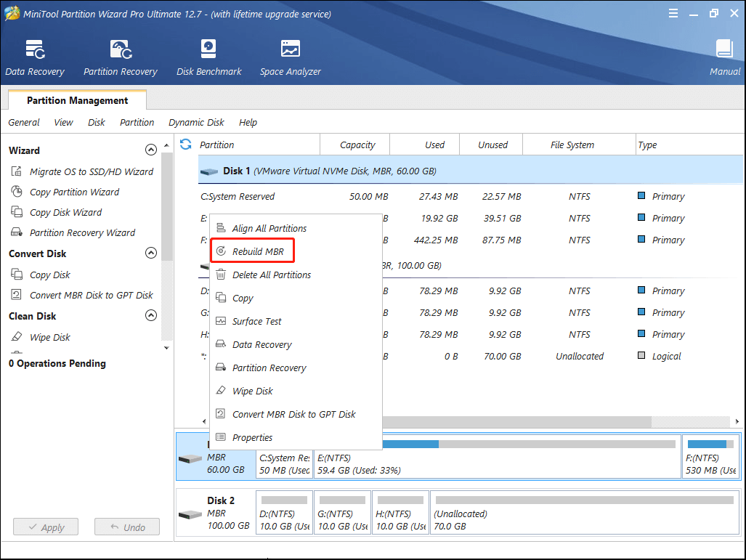Collapse the Wizard section
This screenshot has width=746, height=560.
click(151, 150)
